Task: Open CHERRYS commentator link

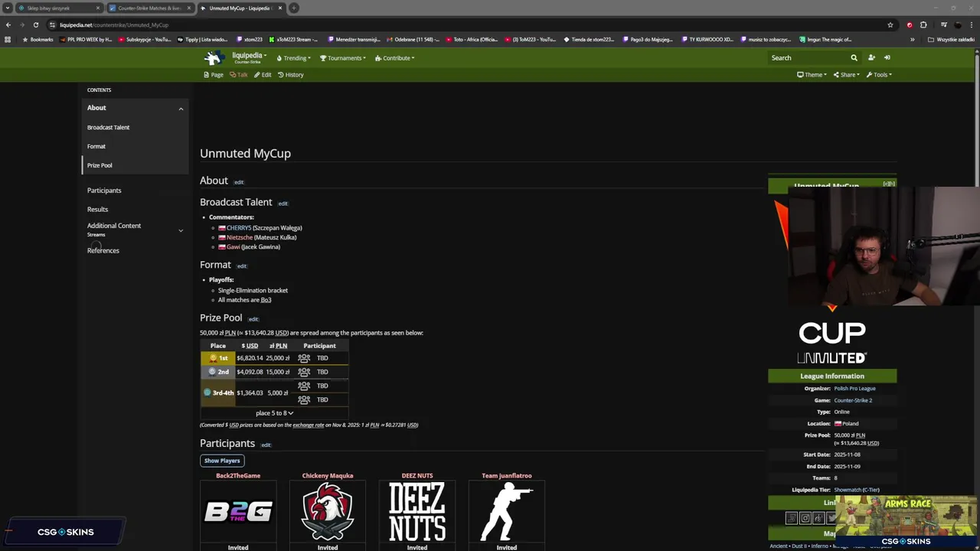Action: tap(239, 228)
